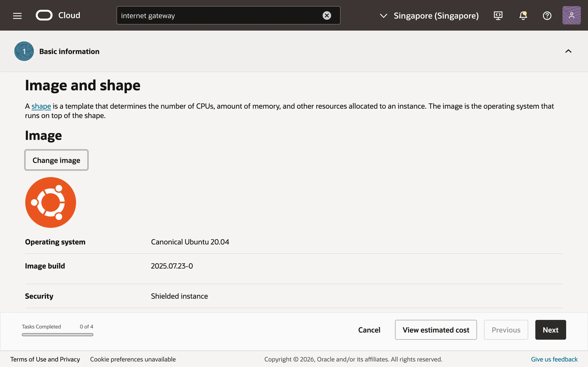Screen dimensions: 588x367
Task: Clear the search field text
Action: click(327, 15)
